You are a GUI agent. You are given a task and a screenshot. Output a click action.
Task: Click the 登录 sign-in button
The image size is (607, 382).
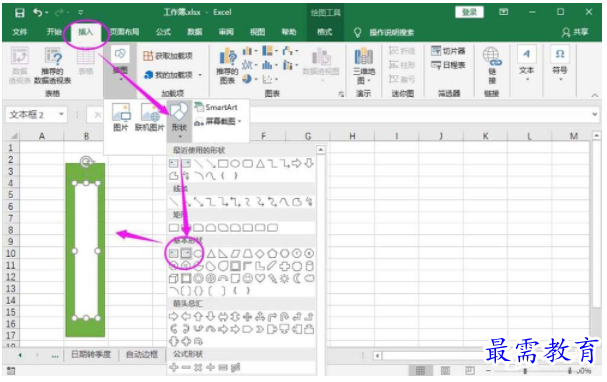point(469,12)
